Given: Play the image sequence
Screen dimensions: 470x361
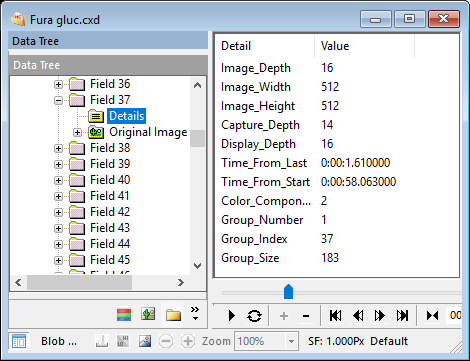Looking at the screenshot, I should pyautogui.click(x=232, y=316).
